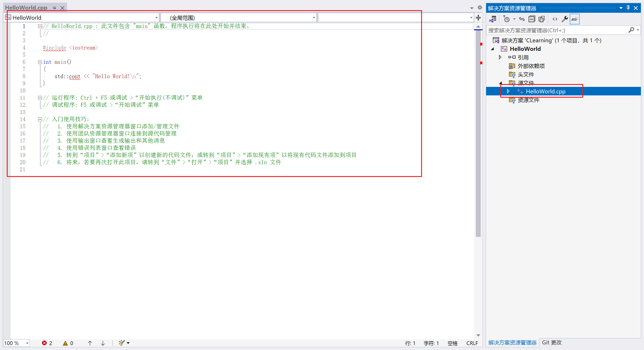This screenshot has width=644, height=350.
Task: Select 头文件 header files folder
Action: tap(525, 74)
